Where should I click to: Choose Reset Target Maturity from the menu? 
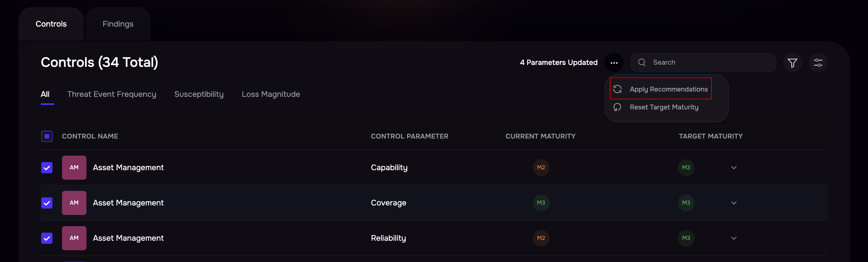[x=664, y=107]
